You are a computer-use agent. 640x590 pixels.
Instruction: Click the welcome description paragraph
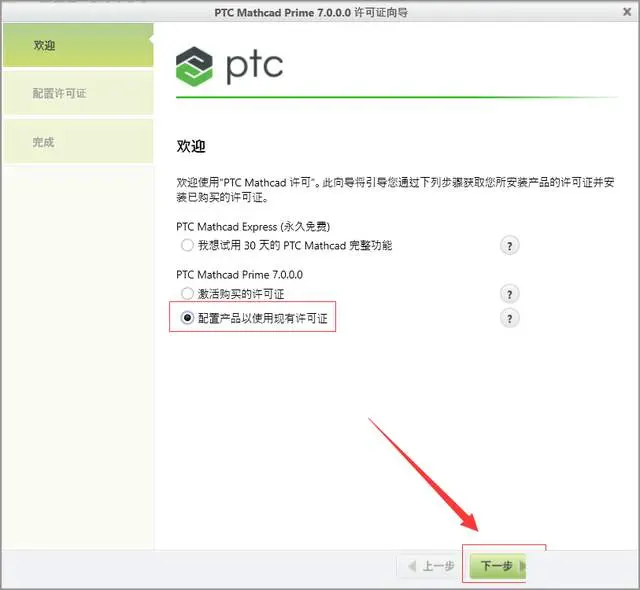coord(395,190)
